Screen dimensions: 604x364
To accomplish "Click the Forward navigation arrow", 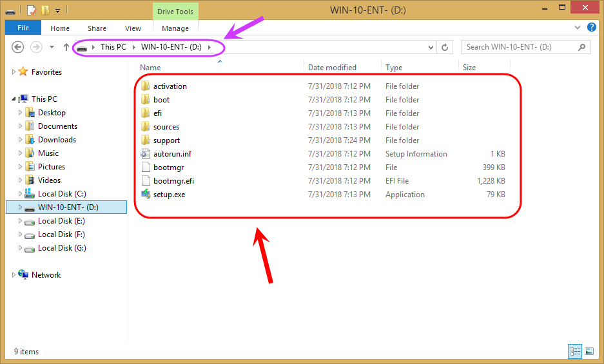I will pyautogui.click(x=36, y=47).
